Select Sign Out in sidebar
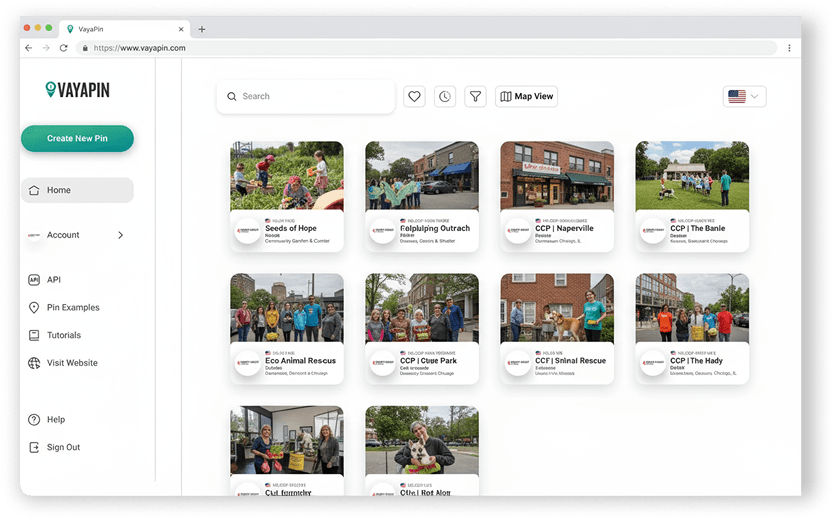 (x=63, y=448)
